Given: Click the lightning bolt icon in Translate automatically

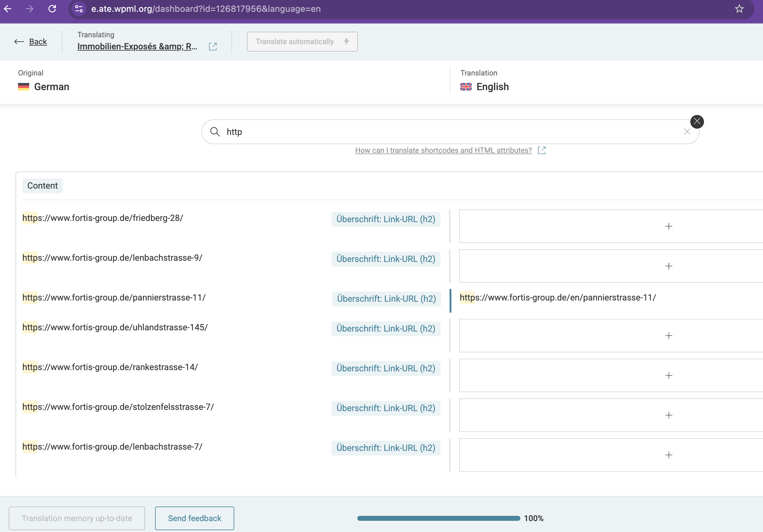Looking at the screenshot, I should [346, 42].
